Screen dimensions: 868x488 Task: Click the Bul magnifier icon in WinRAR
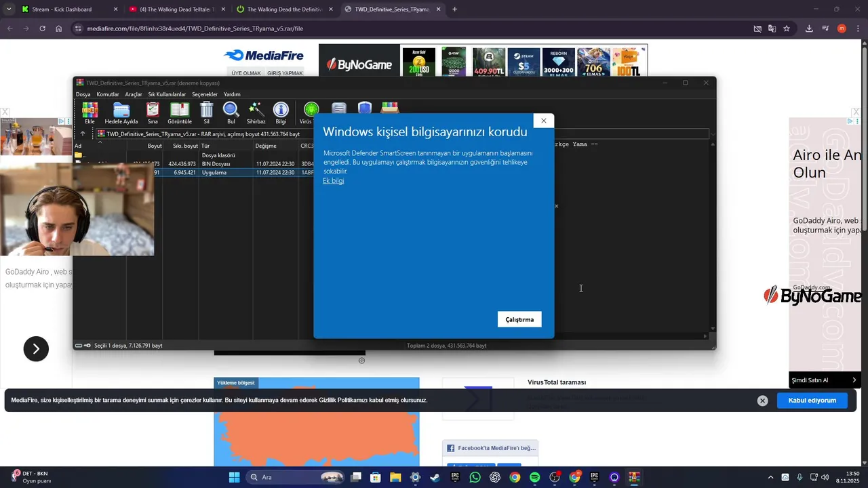(231, 113)
